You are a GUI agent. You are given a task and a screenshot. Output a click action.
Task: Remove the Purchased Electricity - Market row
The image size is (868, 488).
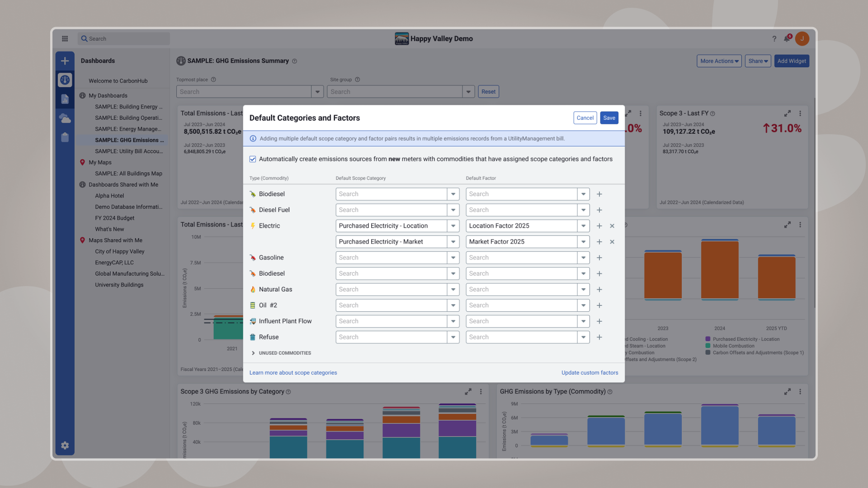coord(612,242)
